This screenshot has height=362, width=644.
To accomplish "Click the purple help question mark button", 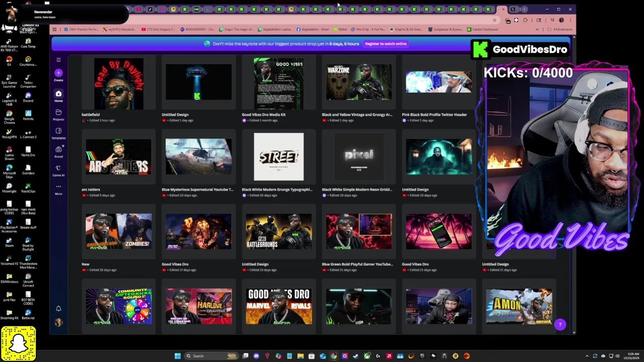I will pos(560,325).
